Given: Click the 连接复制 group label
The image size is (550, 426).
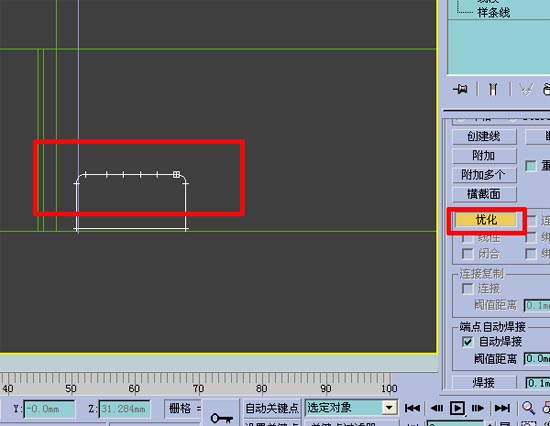Looking at the screenshot, I should coord(482,273).
